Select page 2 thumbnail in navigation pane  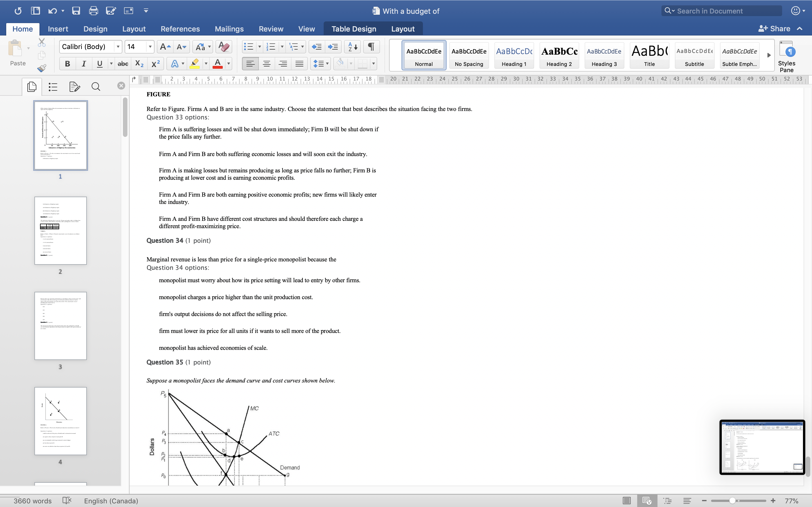point(60,231)
